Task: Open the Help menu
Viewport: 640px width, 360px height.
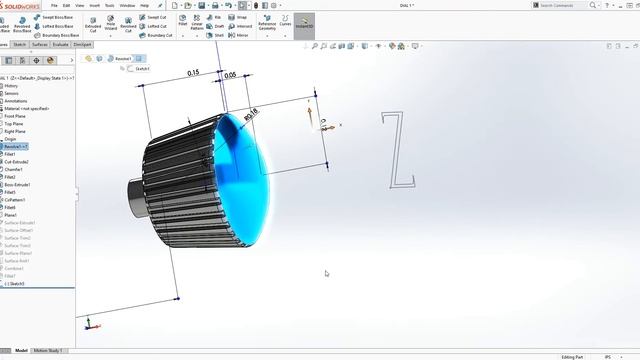Action: pyautogui.click(x=144, y=6)
